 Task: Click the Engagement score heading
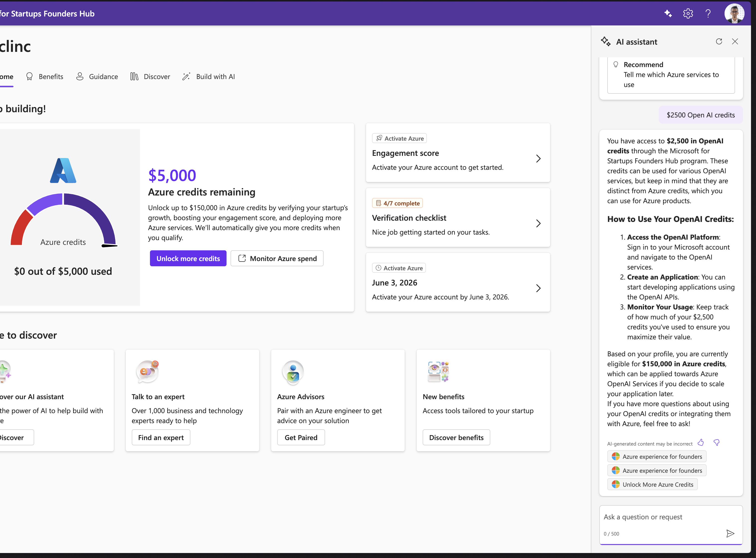pyautogui.click(x=405, y=153)
